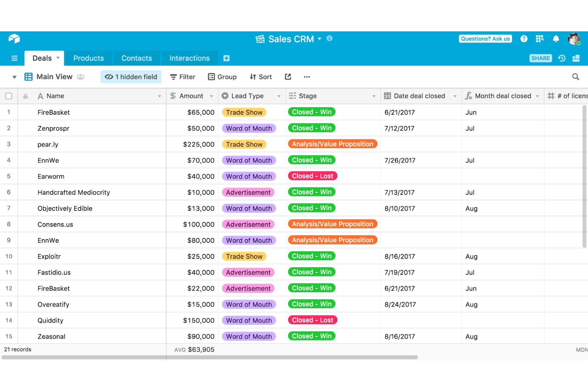The height and width of the screenshot is (392, 588).
Task: Open the Stage column dropdown arrow
Action: [x=374, y=96]
